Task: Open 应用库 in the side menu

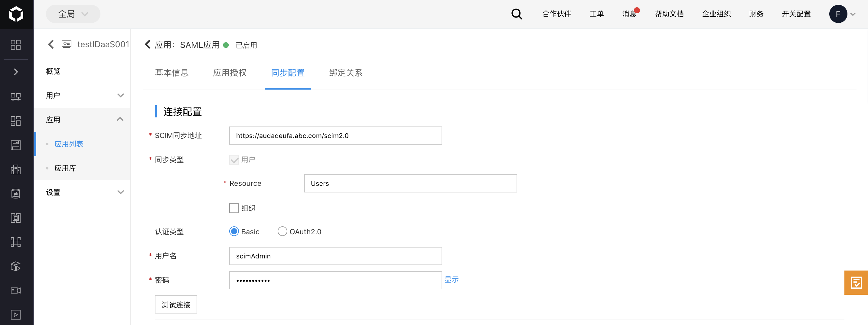Action: [65, 168]
